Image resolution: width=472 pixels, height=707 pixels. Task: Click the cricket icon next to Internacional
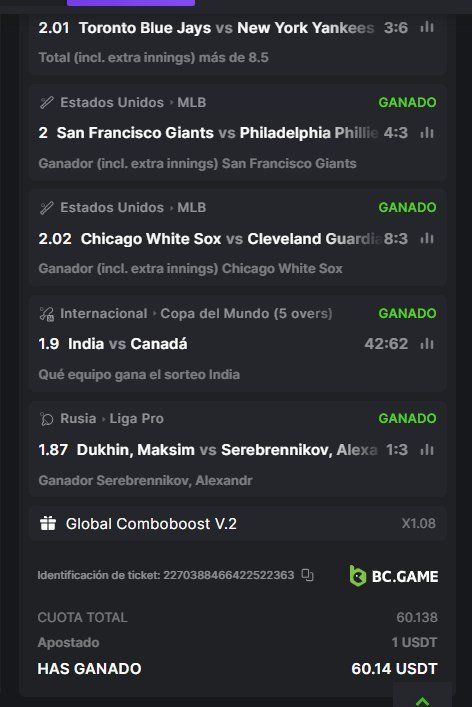click(x=46, y=313)
